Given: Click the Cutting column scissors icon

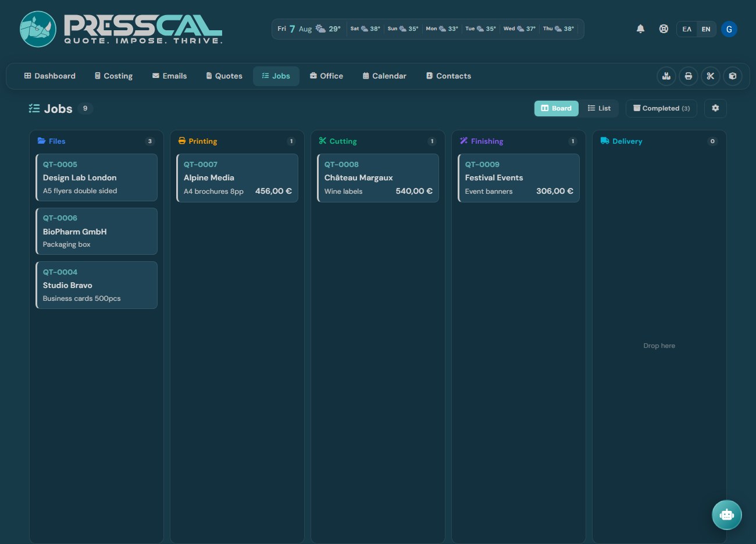Looking at the screenshot, I should tap(323, 141).
